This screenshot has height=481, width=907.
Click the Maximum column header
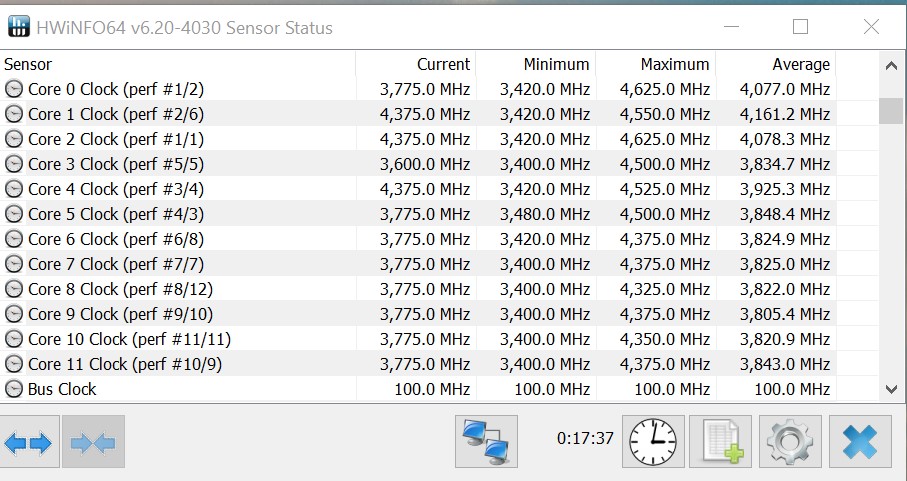[656, 64]
